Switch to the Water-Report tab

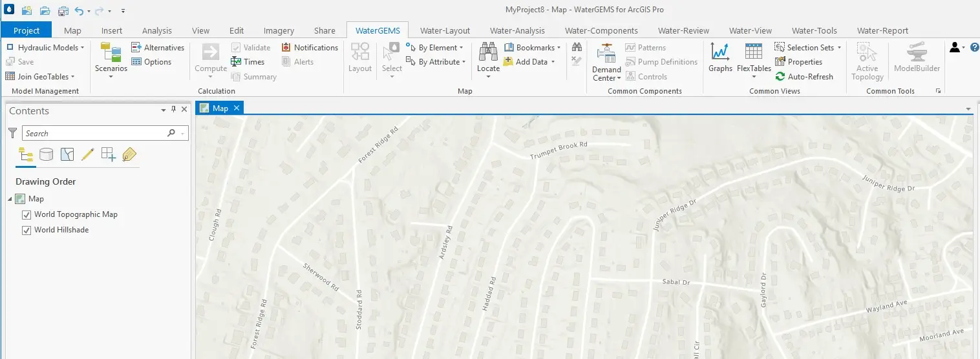click(882, 30)
